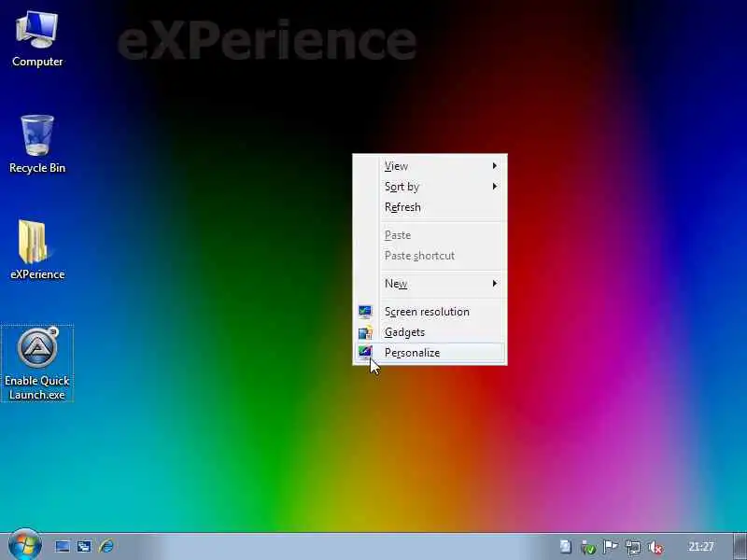The image size is (747, 560).
Task: Choose Paste shortcut menu entry
Action: pos(430,255)
